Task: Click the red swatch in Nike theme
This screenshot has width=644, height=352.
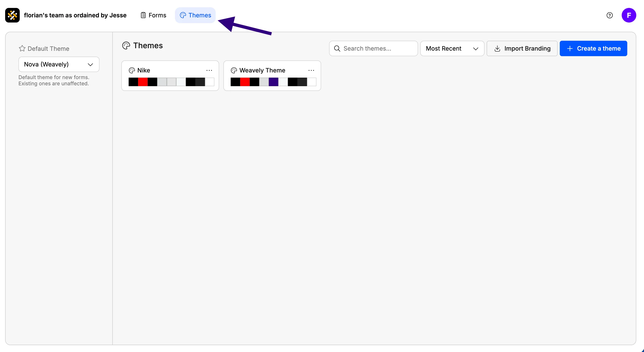Action: [143, 82]
